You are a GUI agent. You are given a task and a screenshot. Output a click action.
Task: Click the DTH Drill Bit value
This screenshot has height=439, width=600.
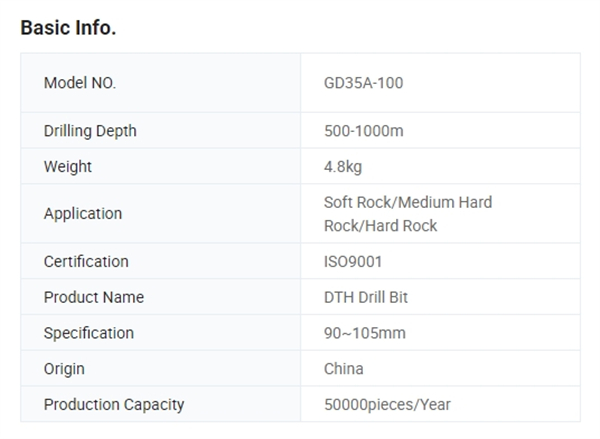point(366,297)
